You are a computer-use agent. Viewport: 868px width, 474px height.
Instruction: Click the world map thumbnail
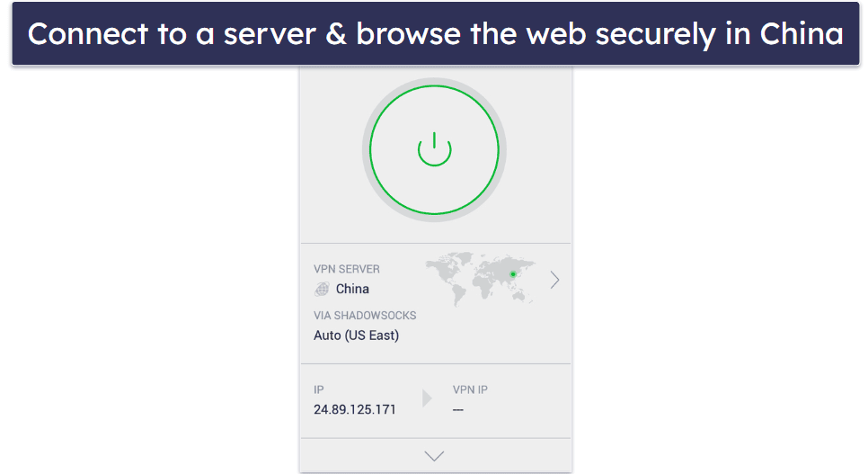(481, 279)
